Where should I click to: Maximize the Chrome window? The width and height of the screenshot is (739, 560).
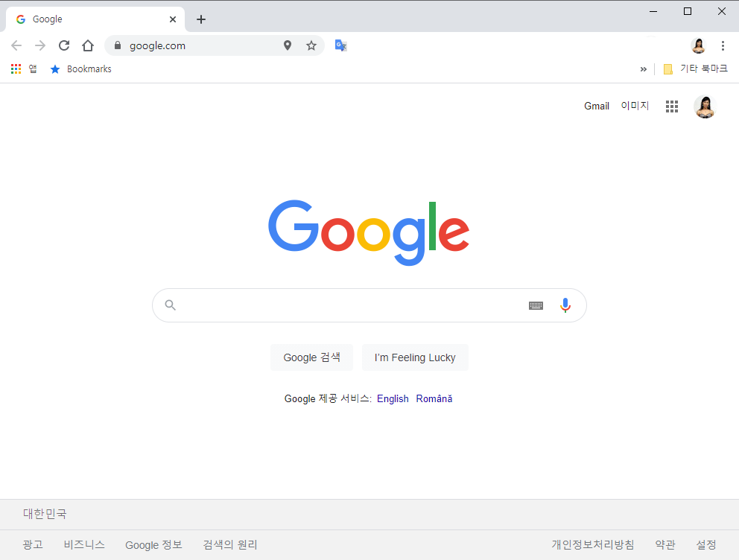pos(688,11)
